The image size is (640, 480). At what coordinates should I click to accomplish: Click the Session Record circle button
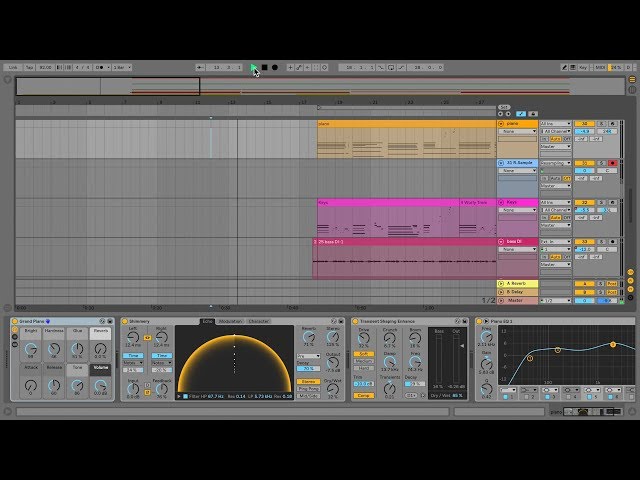click(x=325, y=67)
